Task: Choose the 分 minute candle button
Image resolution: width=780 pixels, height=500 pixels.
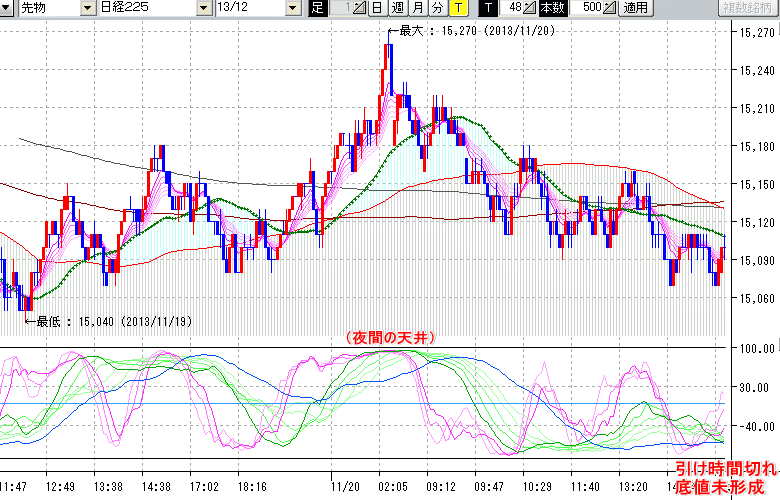Action: pyautogui.click(x=437, y=9)
